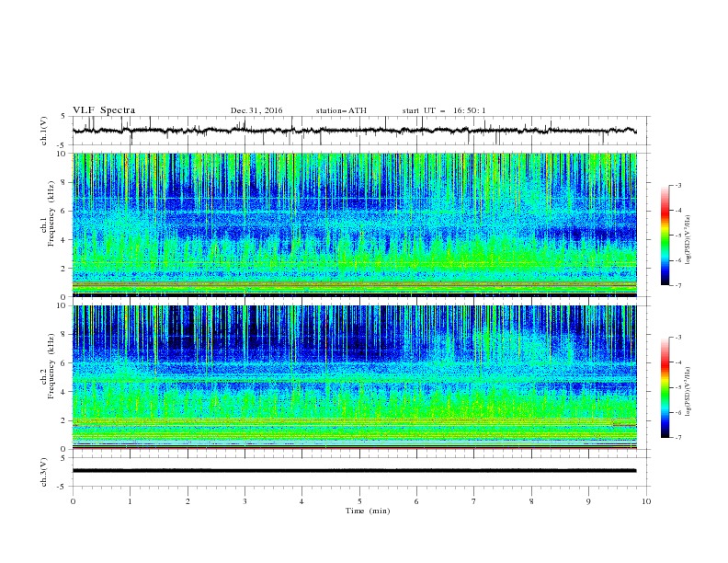728x563 pixels.
Task: Select the "start UT = 16:50:1" text
Action: [444, 110]
